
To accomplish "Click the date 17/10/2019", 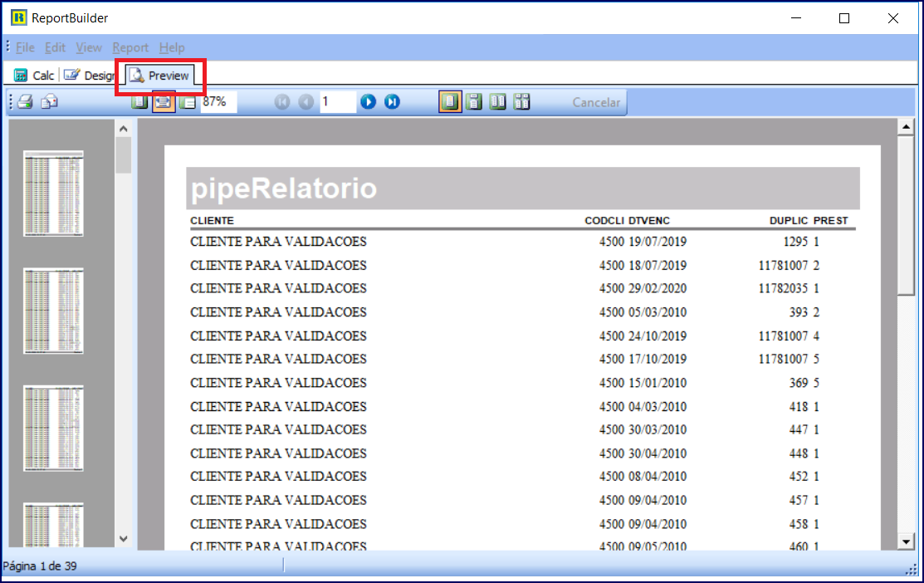I will pyautogui.click(x=658, y=359).
